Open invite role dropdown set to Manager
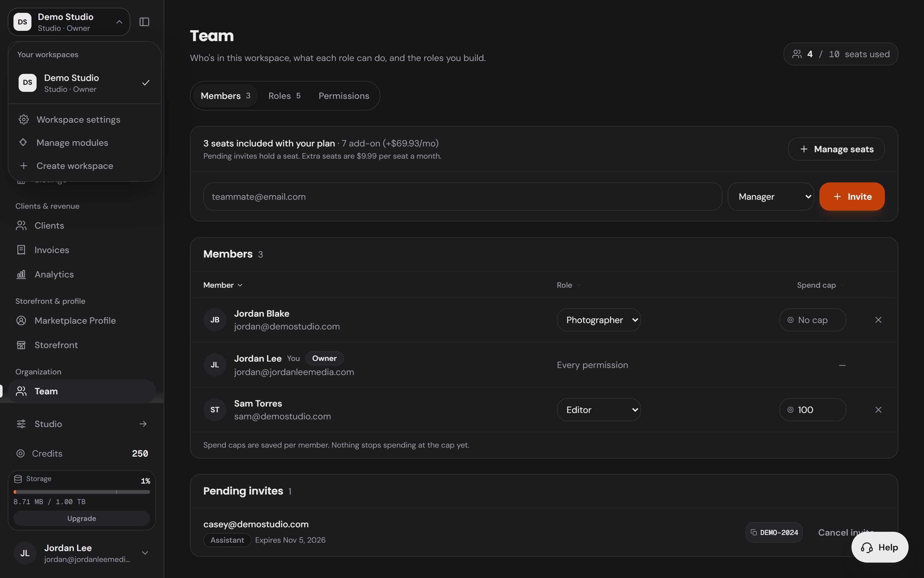 [771, 197]
